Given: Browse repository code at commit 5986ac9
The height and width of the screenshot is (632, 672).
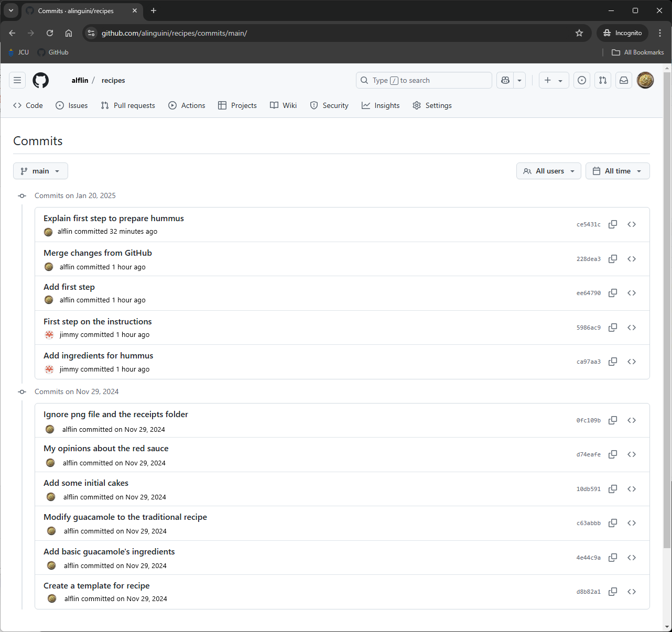Looking at the screenshot, I should [632, 327].
